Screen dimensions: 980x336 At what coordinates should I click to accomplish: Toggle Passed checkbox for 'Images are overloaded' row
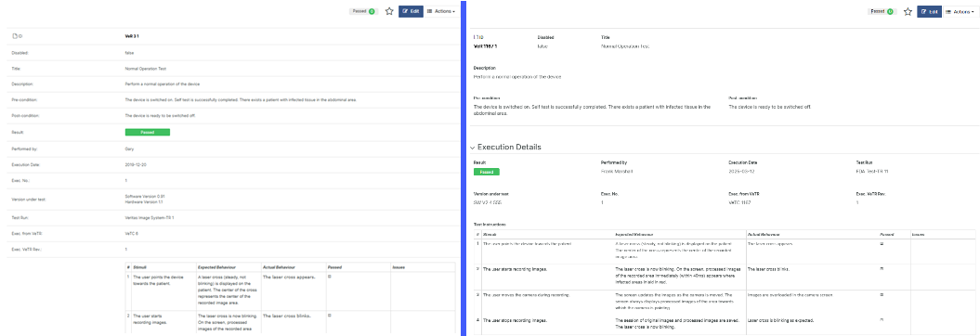882,294
